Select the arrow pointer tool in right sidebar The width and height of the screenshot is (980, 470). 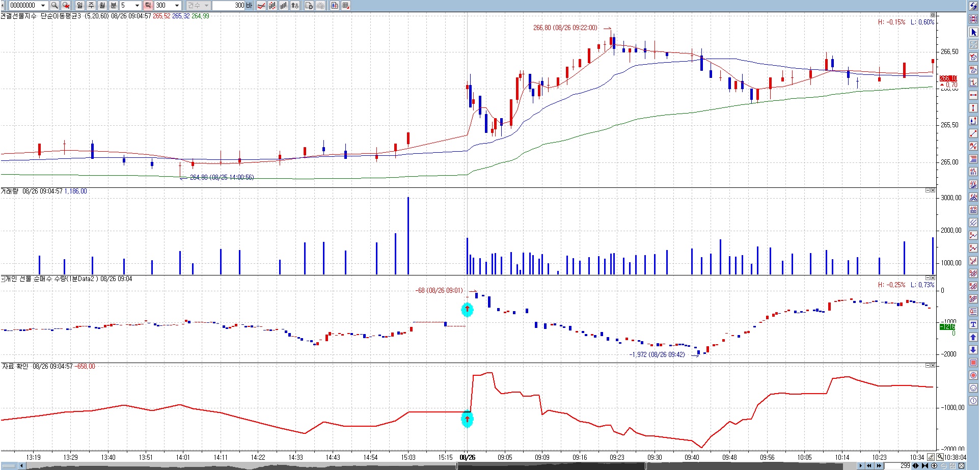[x=973, y=32]
